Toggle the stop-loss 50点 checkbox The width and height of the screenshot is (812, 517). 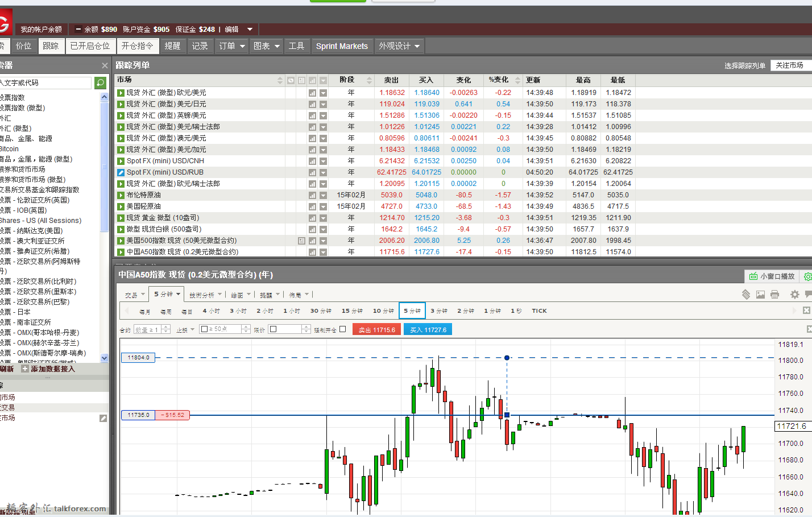pos(205,329)
